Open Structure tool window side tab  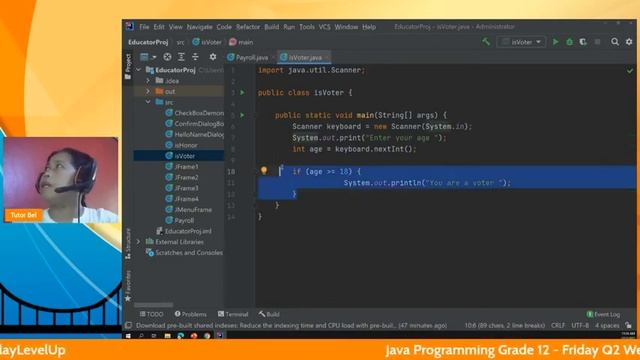pyautogui.click(x=128, y=244)
